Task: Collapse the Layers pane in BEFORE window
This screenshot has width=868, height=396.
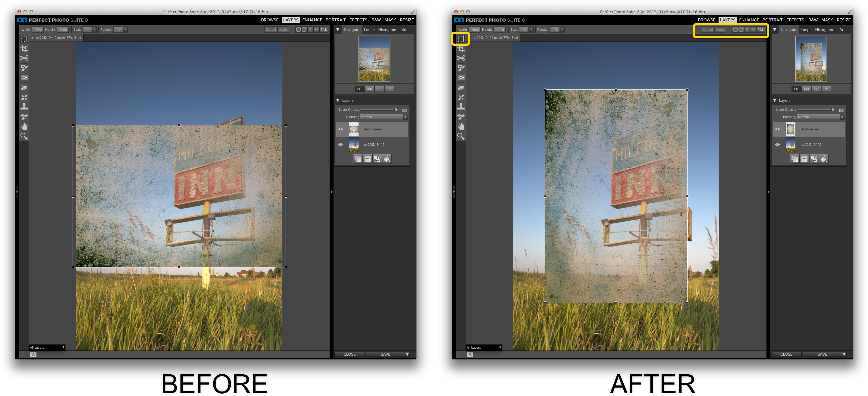Action: click(338, 101)
